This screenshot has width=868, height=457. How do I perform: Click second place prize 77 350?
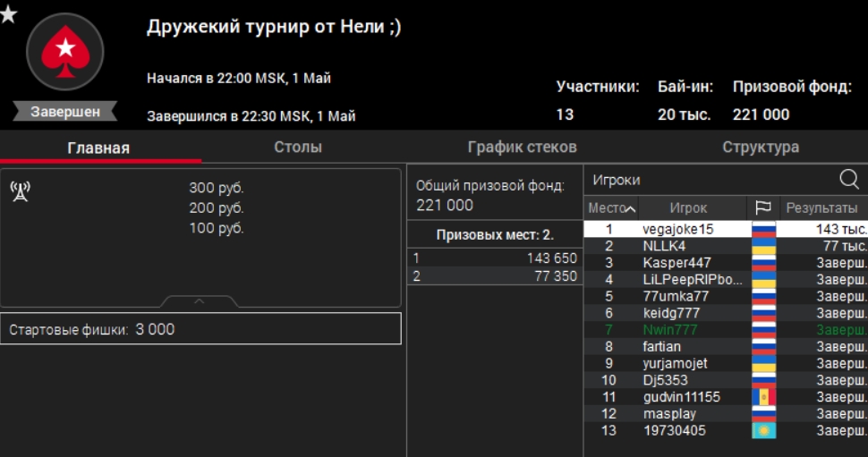point(555,276)
